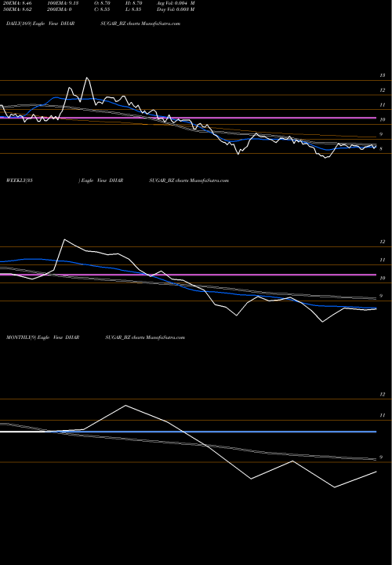Select the low price L: 8.35
The width and height of the screenshot is (392, 565).
pos(135,9)
